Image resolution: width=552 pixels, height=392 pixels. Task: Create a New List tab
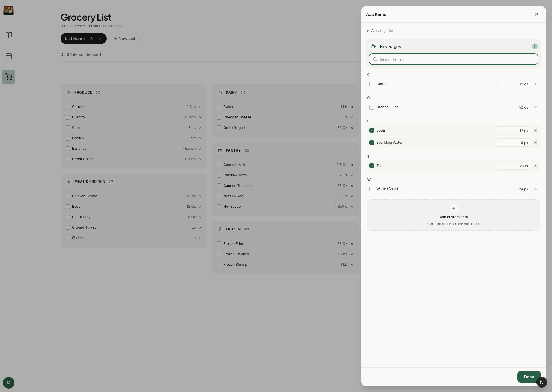point(125,39)
